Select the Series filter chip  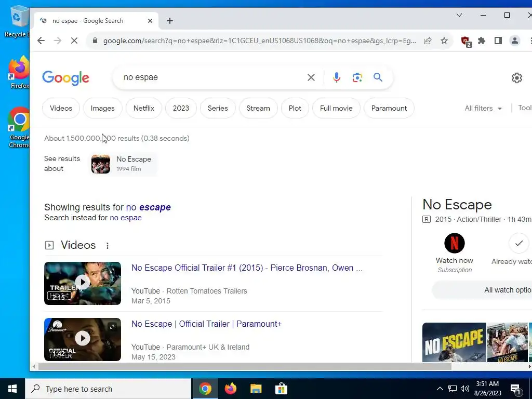pos(218,108)
